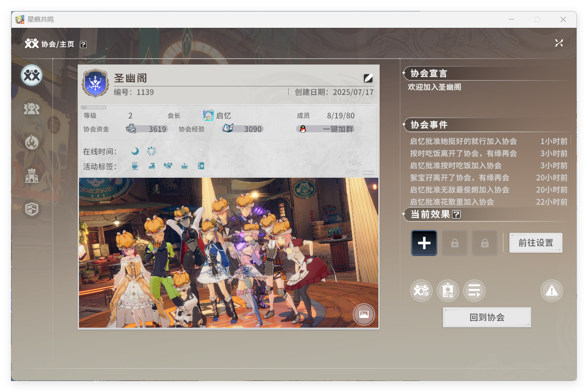
Task: Click the 协会事件 list scrollbar
Action: (571, 170)
